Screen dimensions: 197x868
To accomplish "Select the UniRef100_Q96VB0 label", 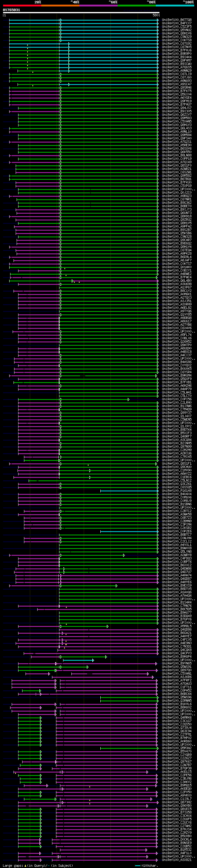I will (177, 805).
